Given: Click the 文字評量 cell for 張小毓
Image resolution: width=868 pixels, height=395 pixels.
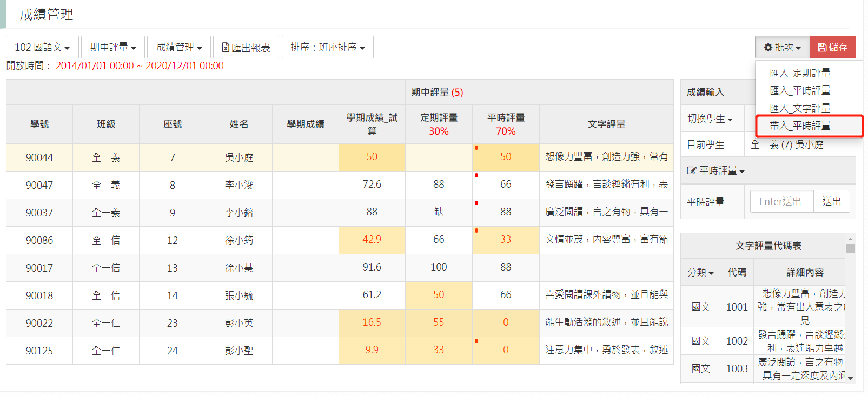Looking at the screenshot, I should (x=606, y=295).
